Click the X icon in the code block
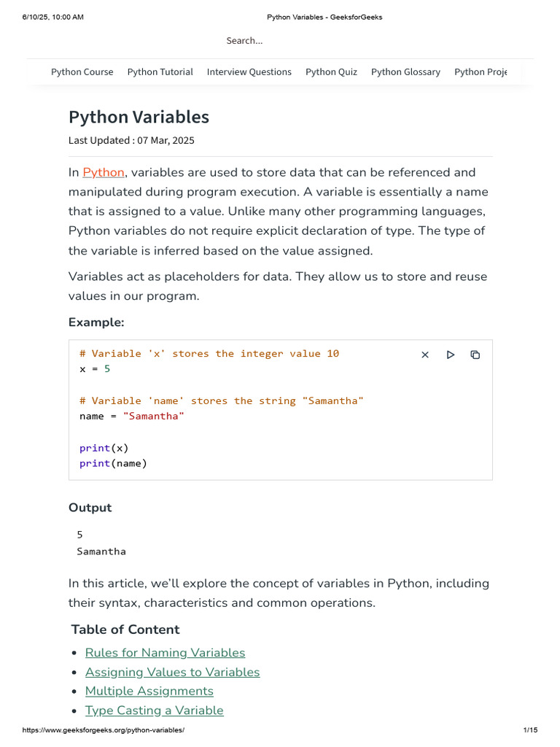This screenshot has height=747, width=560. tap(425, 355)
